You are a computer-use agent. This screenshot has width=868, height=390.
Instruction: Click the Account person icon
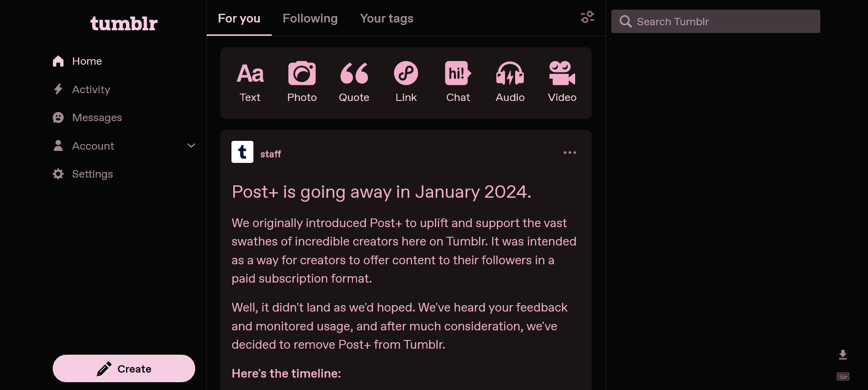click(x=58, y=145)
